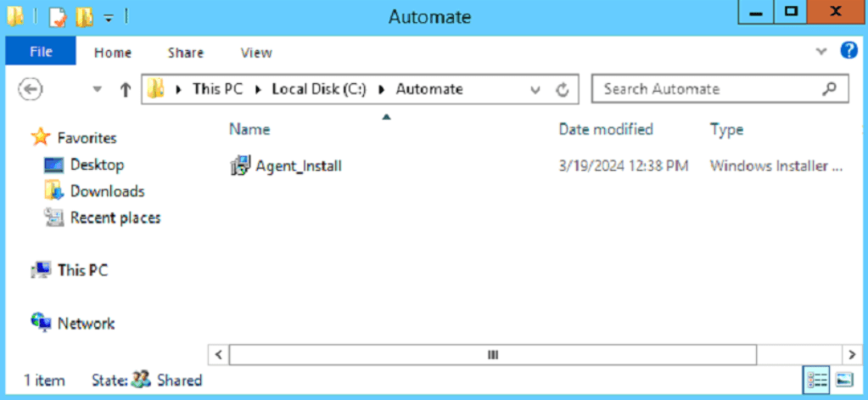Click the Agent_Install installer file icon
Screen dimensions: 868x400
(240, 166)
